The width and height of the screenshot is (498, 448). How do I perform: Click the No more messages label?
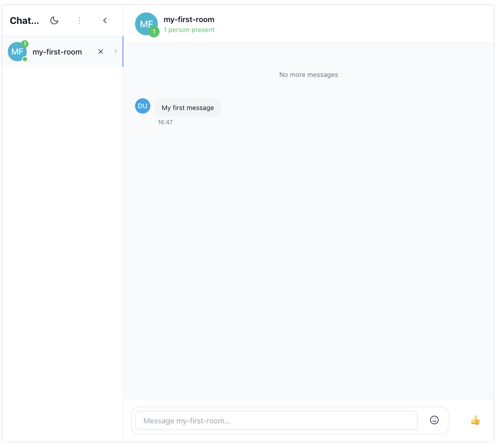308,74
